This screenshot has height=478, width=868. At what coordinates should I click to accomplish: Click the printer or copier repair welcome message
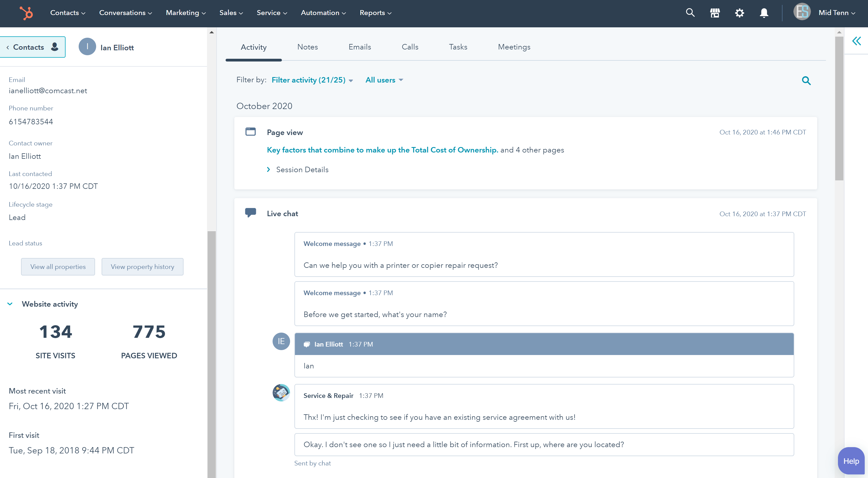coord(544,254)
